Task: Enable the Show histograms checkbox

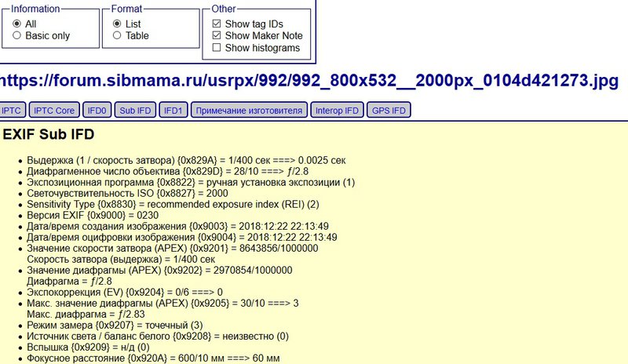Action: tap(216, 48)
